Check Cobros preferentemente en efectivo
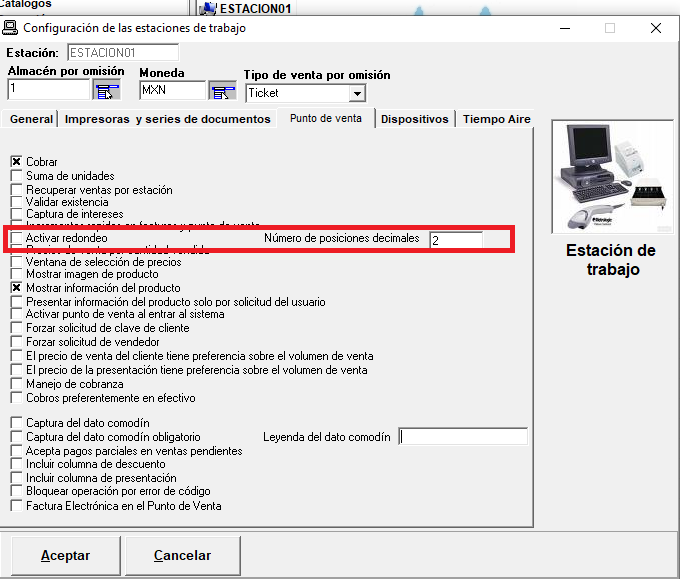The image size is (680, 579). coord(16,397)
